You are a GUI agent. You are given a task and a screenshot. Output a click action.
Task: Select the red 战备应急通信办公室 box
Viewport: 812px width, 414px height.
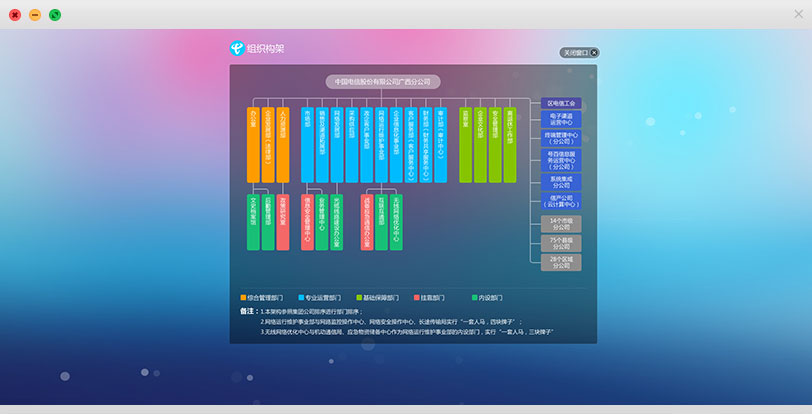[367, 222]
